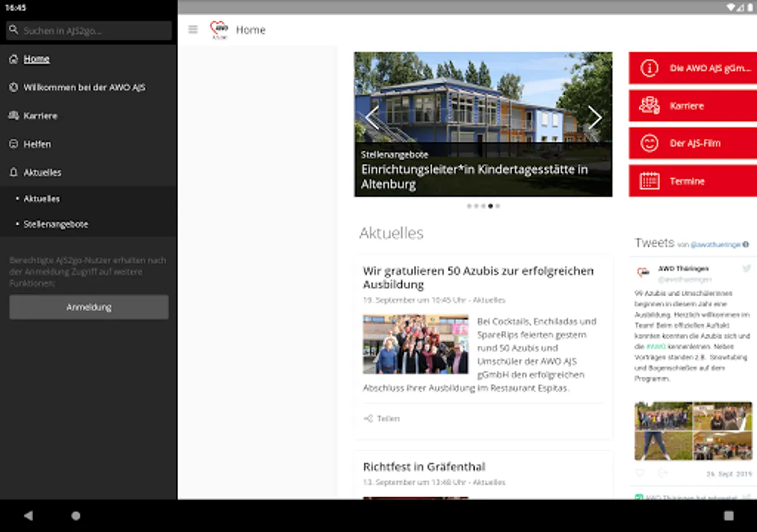Open Der AJS-Film tile
757x532 pixels.
tap(693, 143)
